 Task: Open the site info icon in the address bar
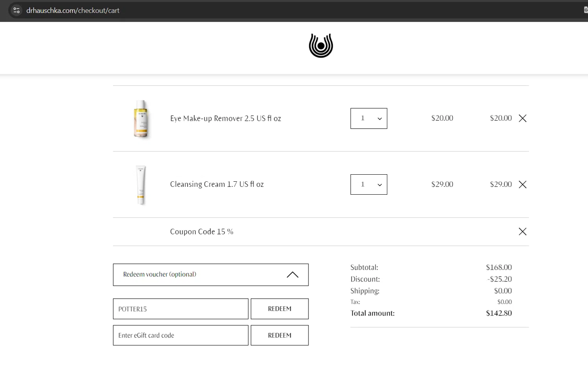16,11
